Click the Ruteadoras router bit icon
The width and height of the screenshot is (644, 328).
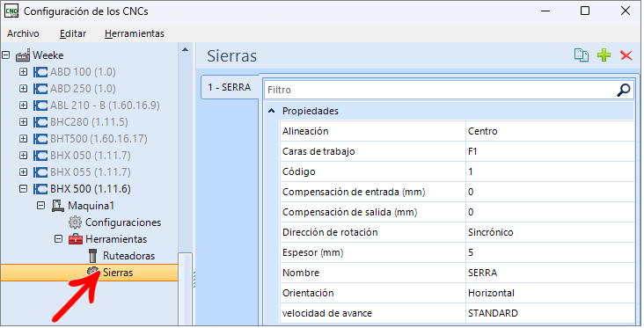point(93,256)
